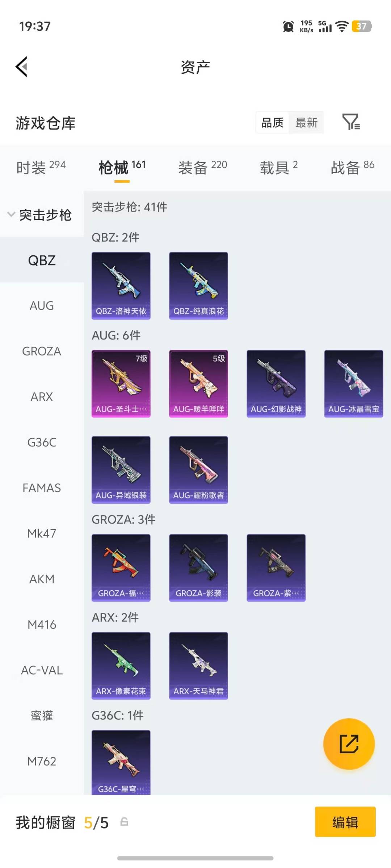Select the ARX-天马神君 skin
Viewport: 391px width, 868px height.
[x=198, y=666]
